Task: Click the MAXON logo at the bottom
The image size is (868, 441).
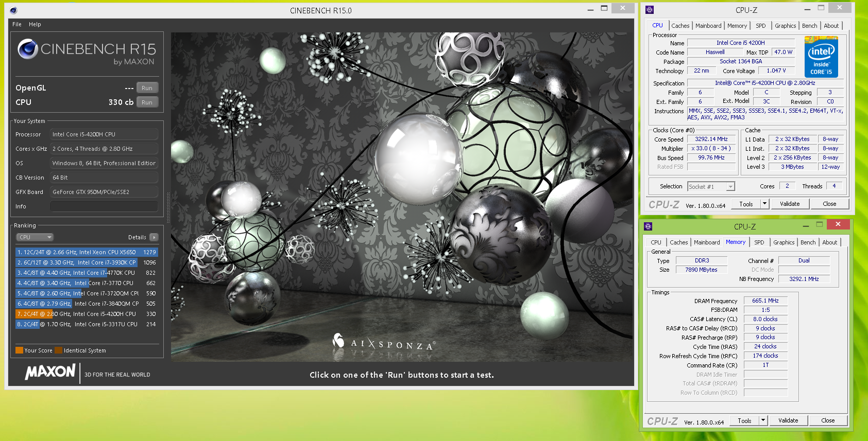Action: [50, 372]
